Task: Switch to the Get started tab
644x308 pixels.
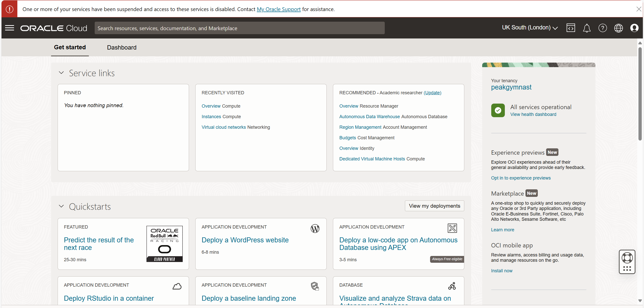Action: point(70,47)
